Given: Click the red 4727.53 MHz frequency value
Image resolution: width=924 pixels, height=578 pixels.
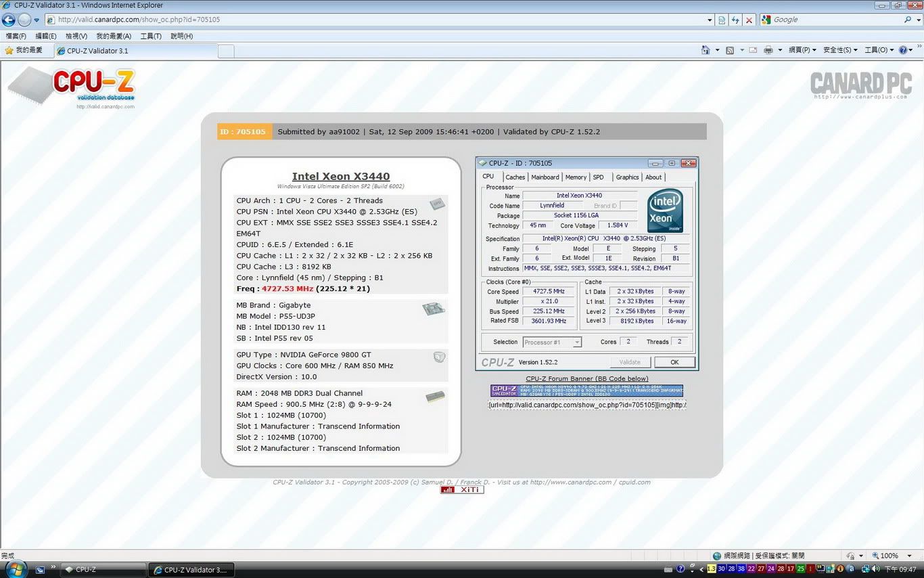Looking at the screenshot, I should pyautogui.click(x=287, y=289).
